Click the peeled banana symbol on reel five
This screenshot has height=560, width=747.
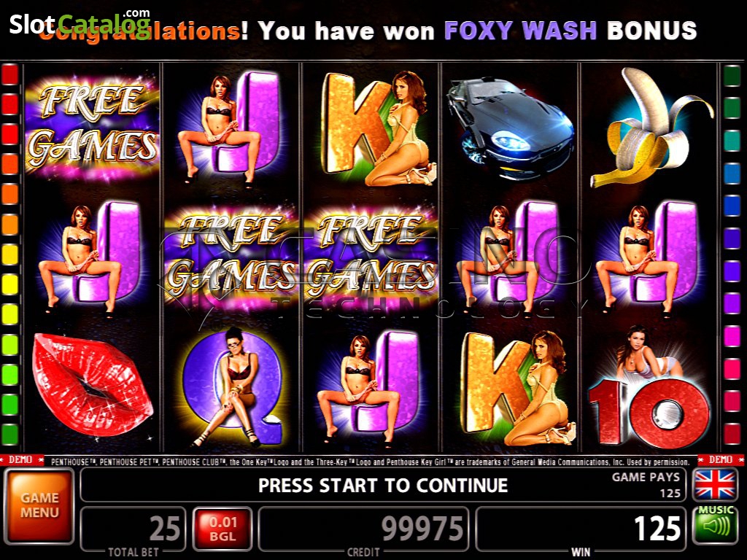coord(650,128)
